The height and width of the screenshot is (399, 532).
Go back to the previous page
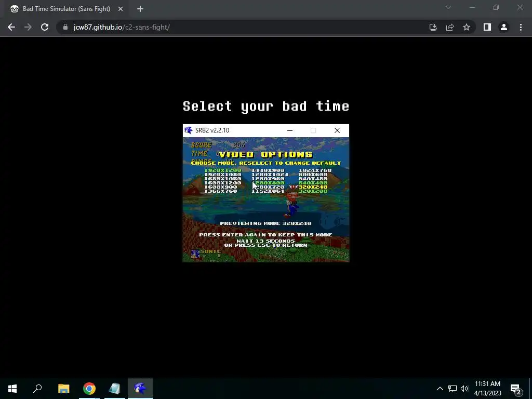click(11, 27)
